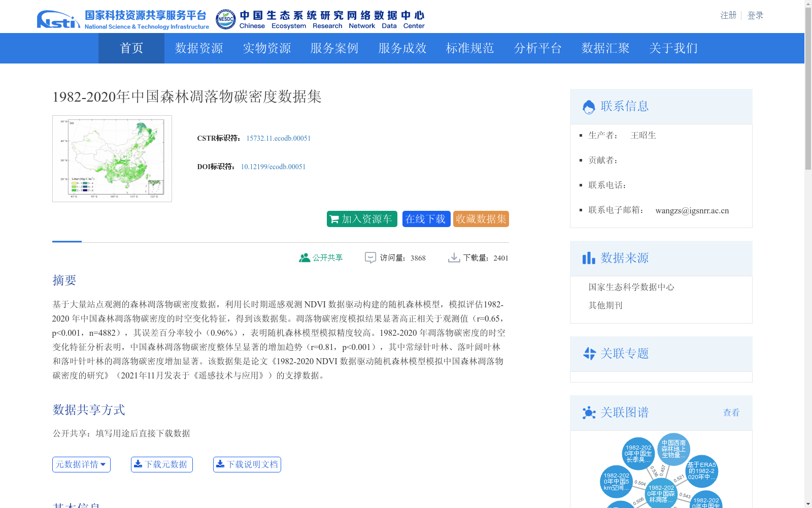Click the 联系信息 person icon
This screenshot has width=812, height=508.
pos(589,107)
